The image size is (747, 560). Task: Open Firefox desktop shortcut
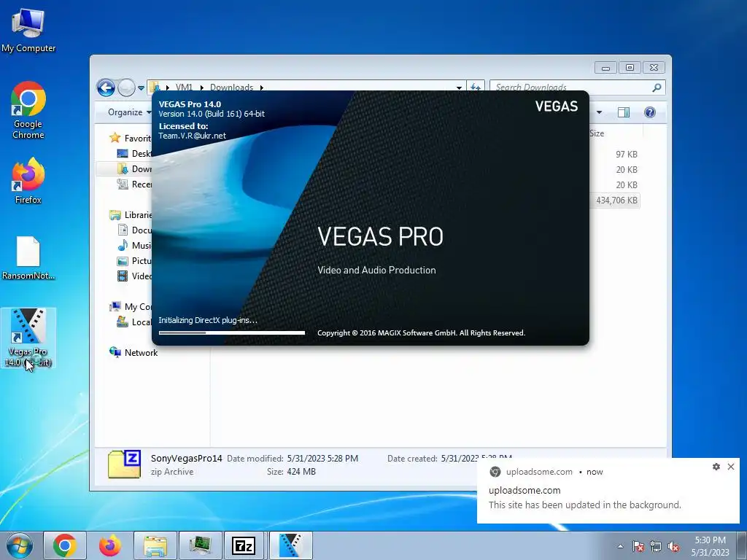[28, 181]
